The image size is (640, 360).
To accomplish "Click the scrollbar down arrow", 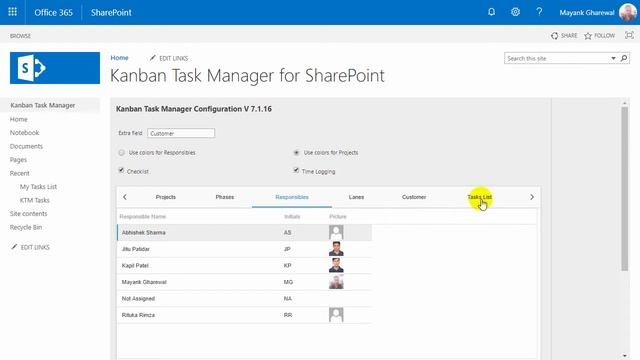I will click(x=624, y=356).
